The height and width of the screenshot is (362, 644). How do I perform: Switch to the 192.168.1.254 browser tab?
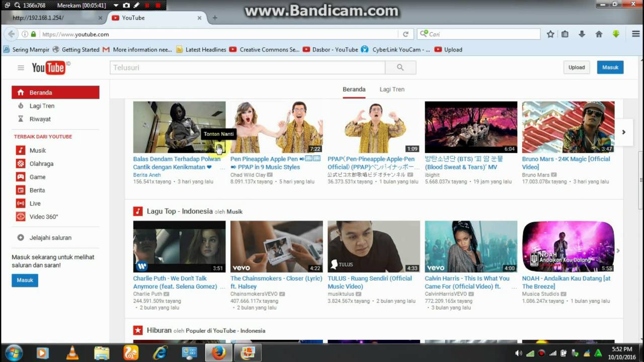click(53, 18)
